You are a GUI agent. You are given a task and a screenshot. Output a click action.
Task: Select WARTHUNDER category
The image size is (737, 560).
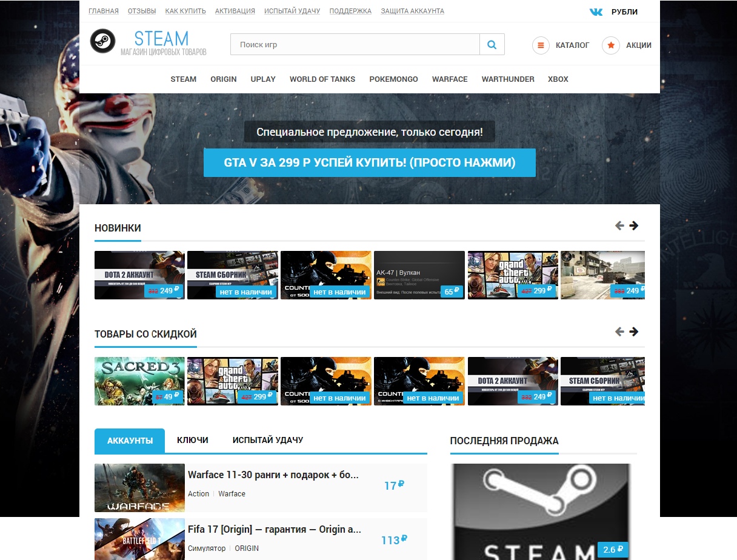coord(508,79)
